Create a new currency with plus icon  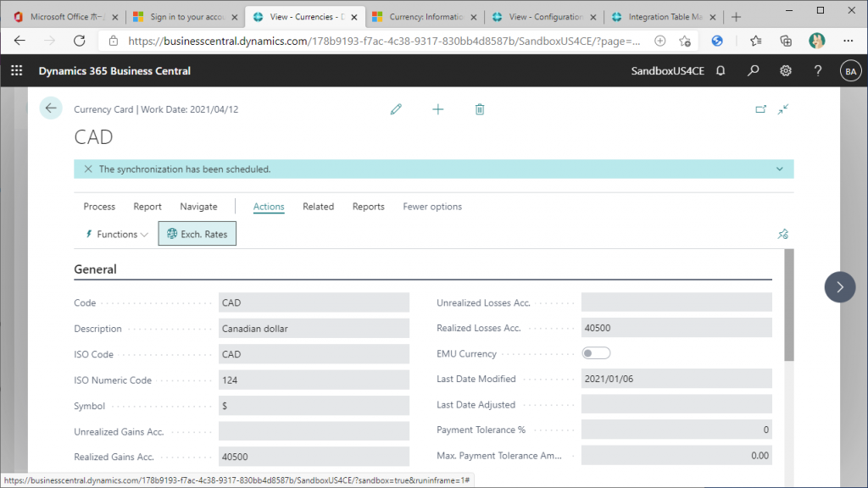(x=438, y=109)
